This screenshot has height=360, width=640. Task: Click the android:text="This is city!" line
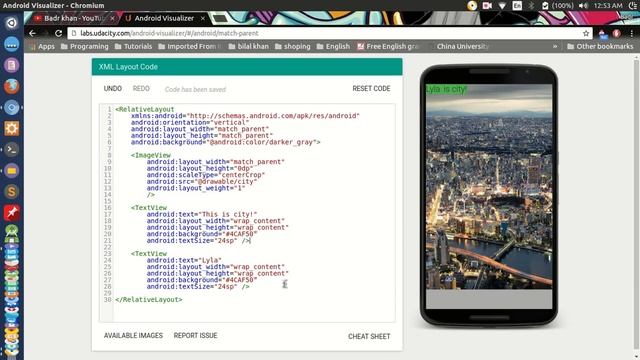tap(202, 214)
